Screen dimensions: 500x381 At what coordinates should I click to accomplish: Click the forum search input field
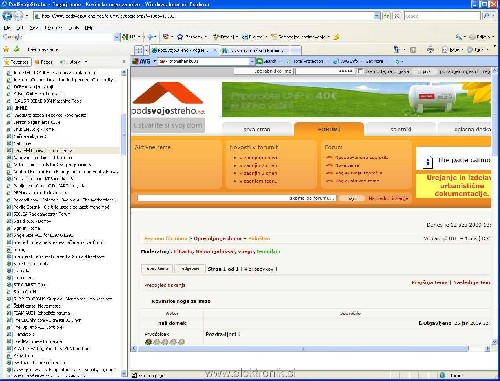[x=237, y=198]
